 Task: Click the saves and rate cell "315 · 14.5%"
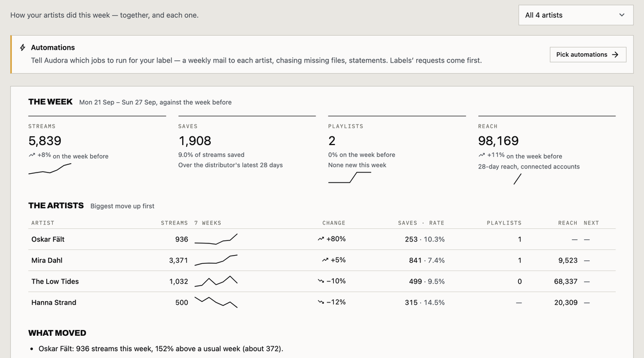click(x=424, y=302)
